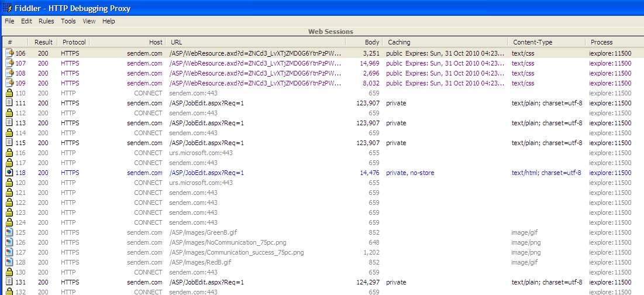The width and height of the screenshot is (644, 295).
Task: Open the Edit menu
Action: pos(26,21)
